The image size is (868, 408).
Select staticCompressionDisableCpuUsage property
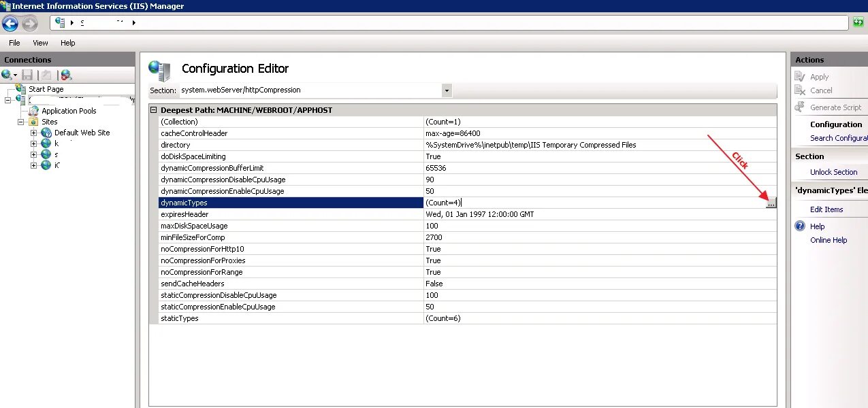[219, 295]
